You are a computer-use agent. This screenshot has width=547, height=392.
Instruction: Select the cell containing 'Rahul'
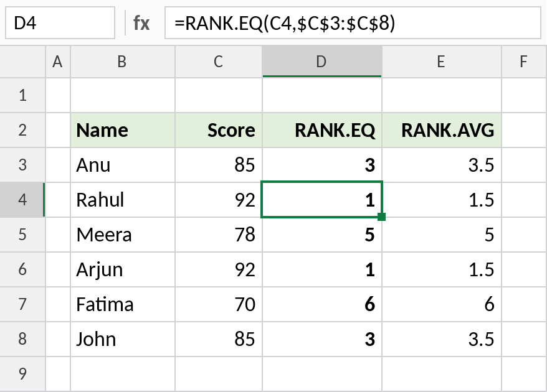pos(123,200)
